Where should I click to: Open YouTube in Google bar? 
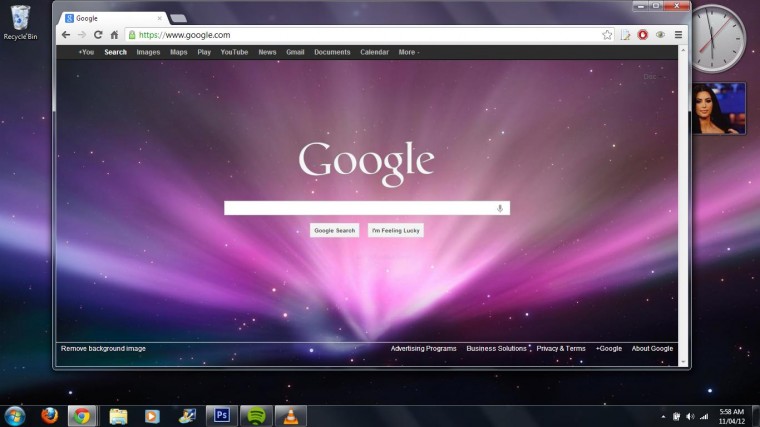point(234,52)
